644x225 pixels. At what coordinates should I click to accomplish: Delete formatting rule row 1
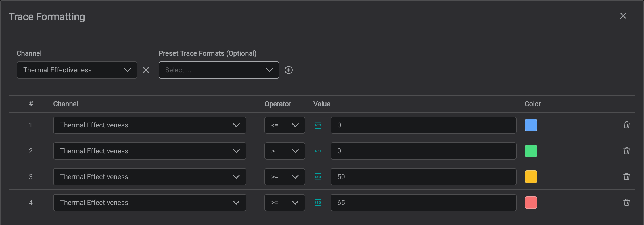click(627, 125)
